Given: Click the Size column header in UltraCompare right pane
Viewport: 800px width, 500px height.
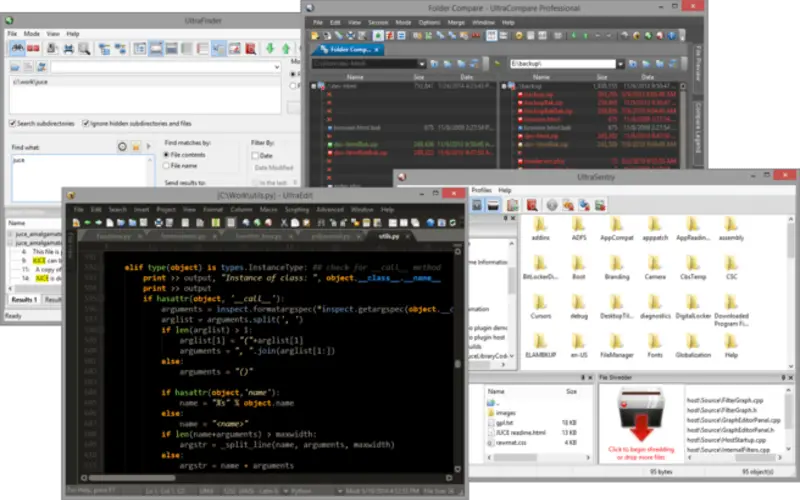Looking at the screenshot, I should (602, 77).
